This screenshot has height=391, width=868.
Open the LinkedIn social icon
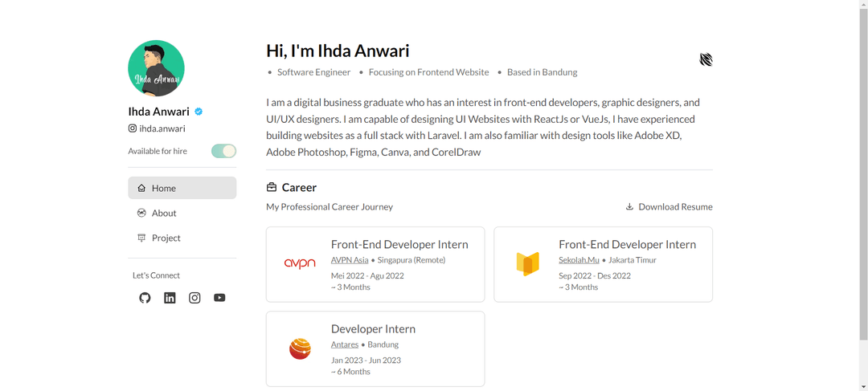[170, 298]
